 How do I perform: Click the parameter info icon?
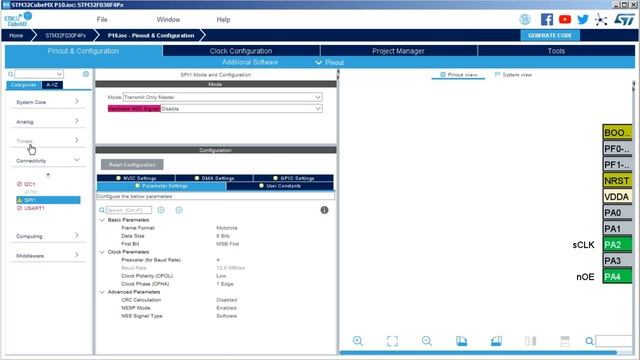tap(324, 210)
